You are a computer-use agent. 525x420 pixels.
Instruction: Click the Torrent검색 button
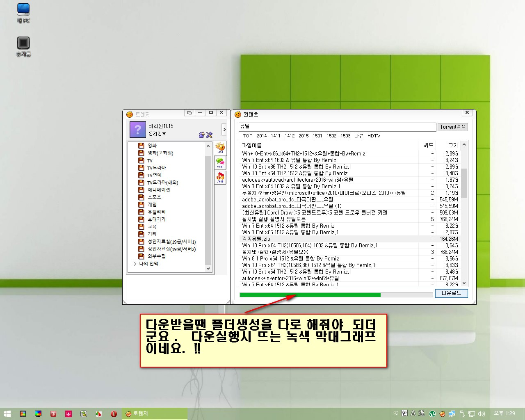453,127
